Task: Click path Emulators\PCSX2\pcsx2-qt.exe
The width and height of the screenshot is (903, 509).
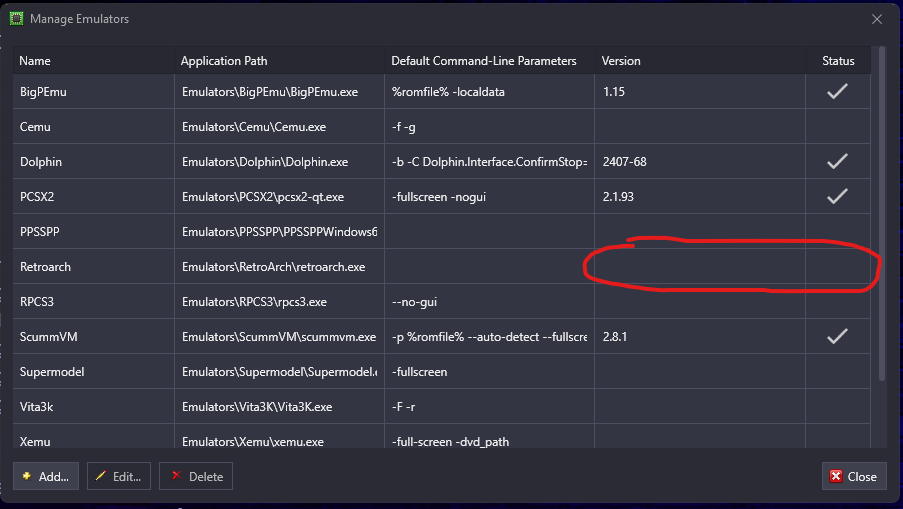Action: click(263, 197)
